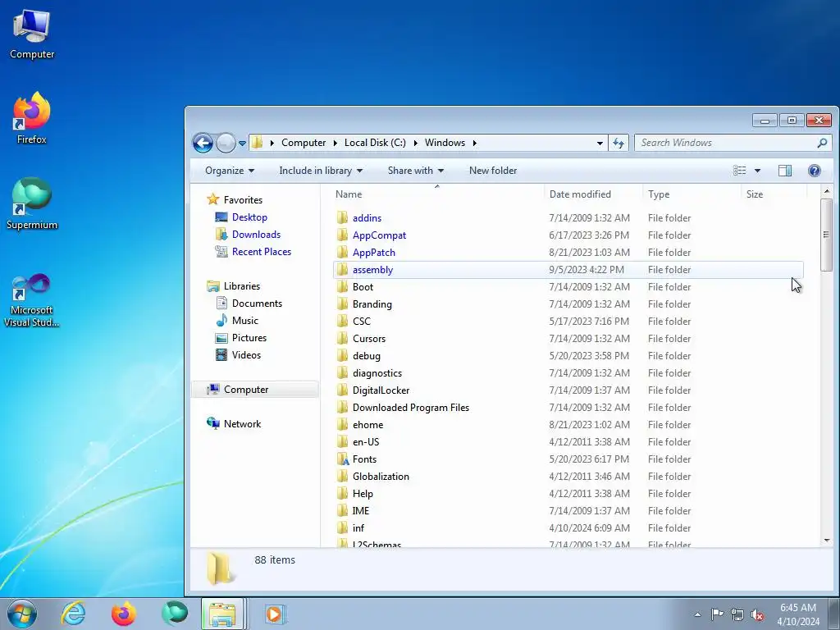This screenshot has width=840, height=630.
Task: Click the scroll down arrow of file list
Action: (827, 540)
